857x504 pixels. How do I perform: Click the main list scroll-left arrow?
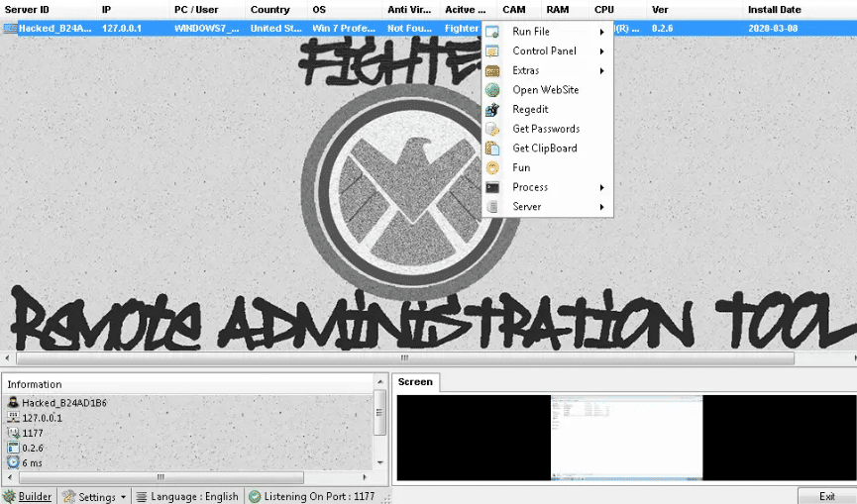pos(7,358)
